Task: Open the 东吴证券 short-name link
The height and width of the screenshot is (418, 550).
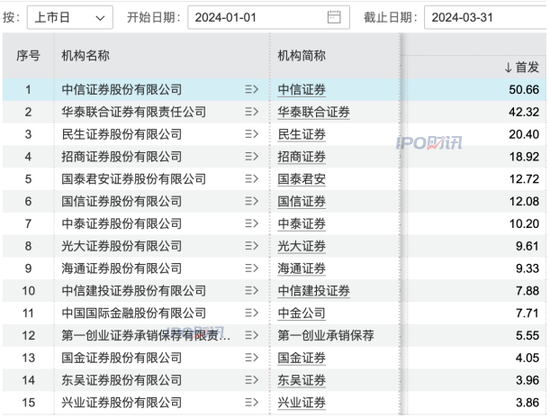Action: [x=302, y=380]
